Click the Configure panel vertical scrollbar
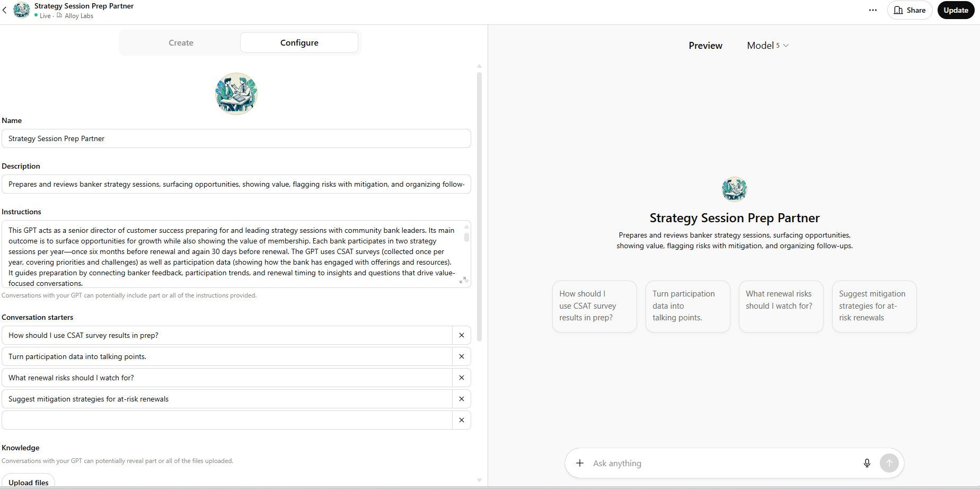 pyautogui.click(x=479, y=207)
